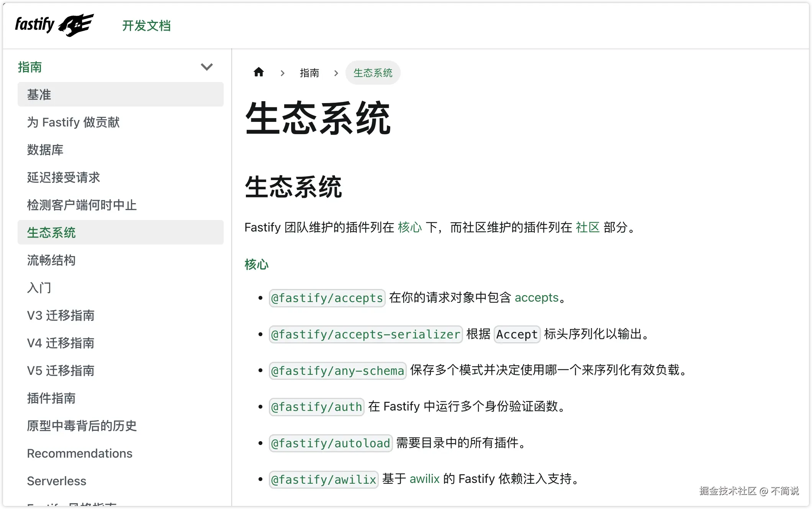Click the home icon in the breadcrumb
Screen dimensions: 812x509
(x=259, y=72)
